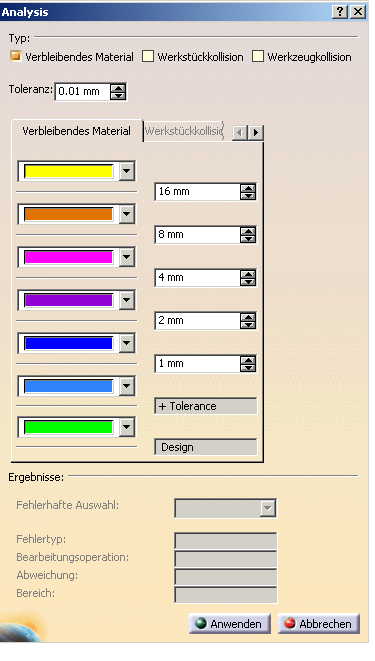Select the orange color swatch
Screen dimensions: 375x661
pos(69,214)
